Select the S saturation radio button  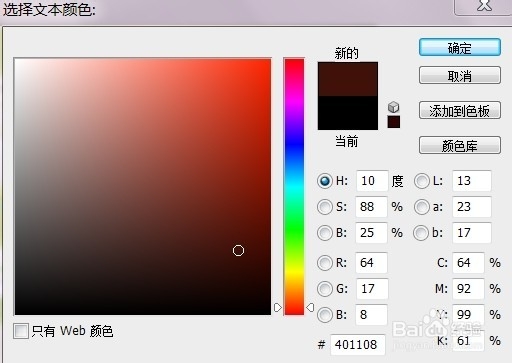[325, 207]
